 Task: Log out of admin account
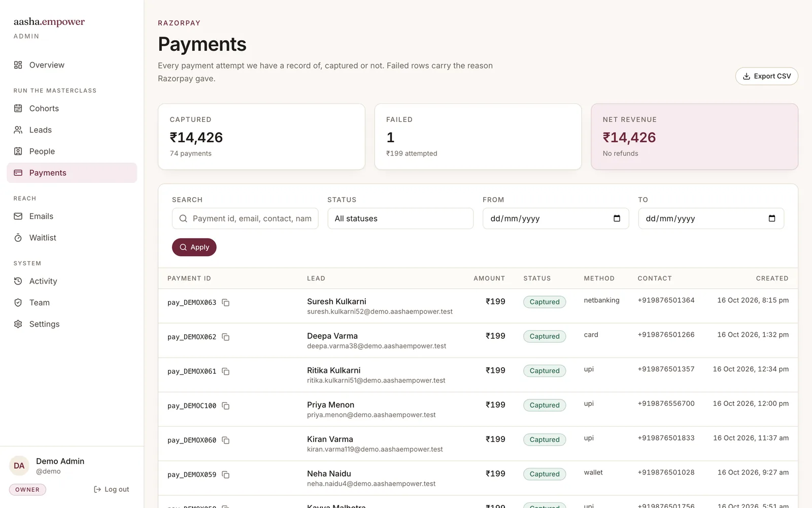point(112,489)
